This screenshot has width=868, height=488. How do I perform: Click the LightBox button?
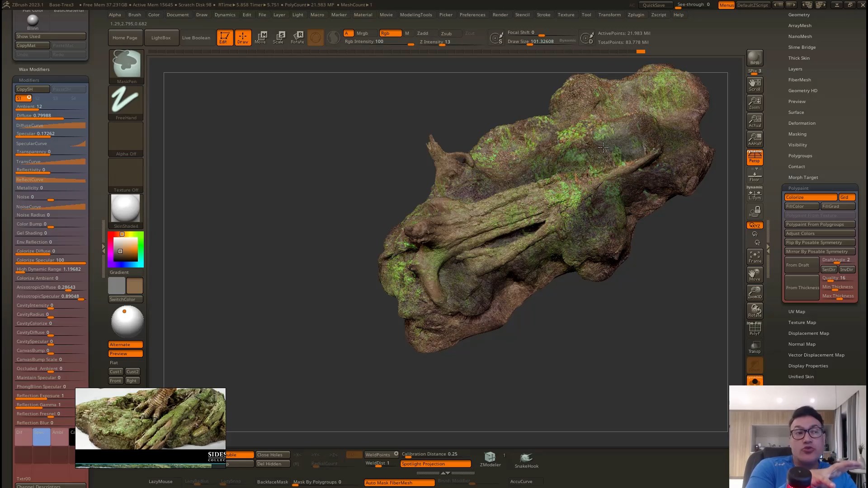(161, 38)
